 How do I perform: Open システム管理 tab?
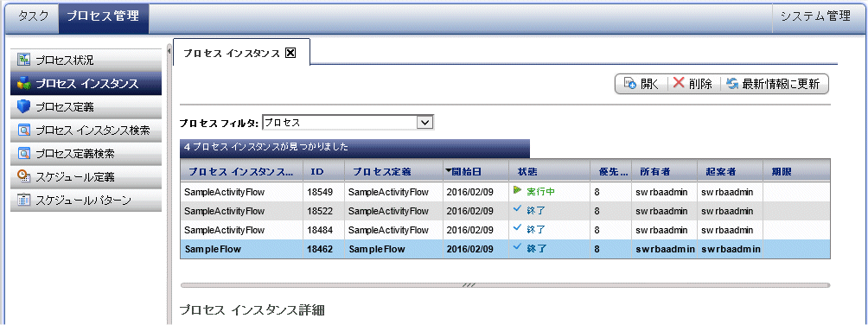click(815, 16)
